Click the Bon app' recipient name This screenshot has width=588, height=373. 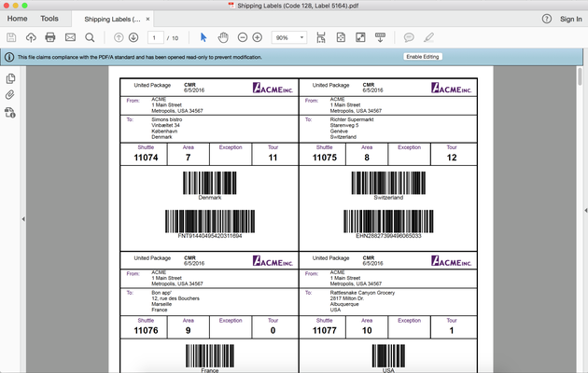[x=161, y=293]
